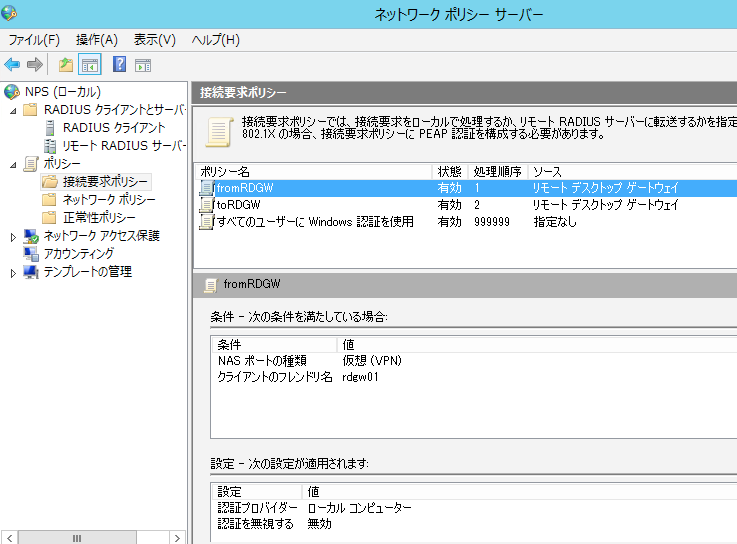
Task: Click the Forward arrow toolbar icon
Action: point(35,64)
